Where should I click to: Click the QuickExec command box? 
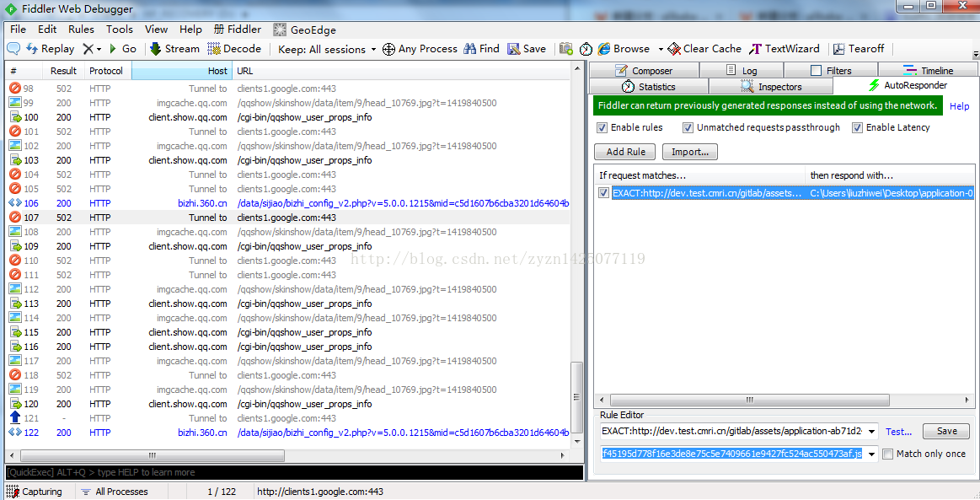click(294, 472)
